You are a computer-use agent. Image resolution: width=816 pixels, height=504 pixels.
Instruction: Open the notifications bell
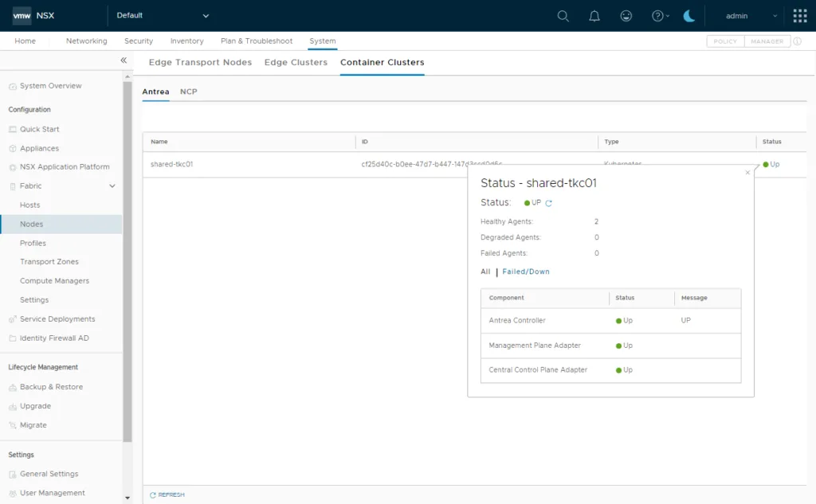(x=594, y=16)
